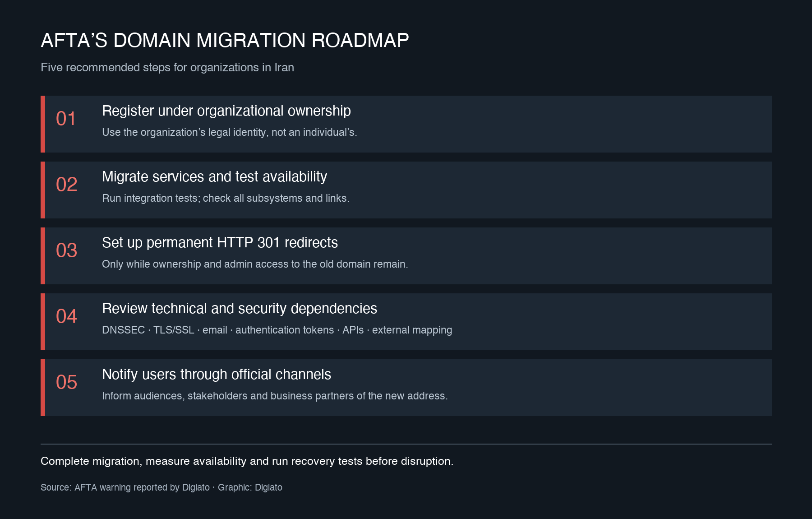Click step number 04
Screen dimensions: 812x519
tap(66, 316)
